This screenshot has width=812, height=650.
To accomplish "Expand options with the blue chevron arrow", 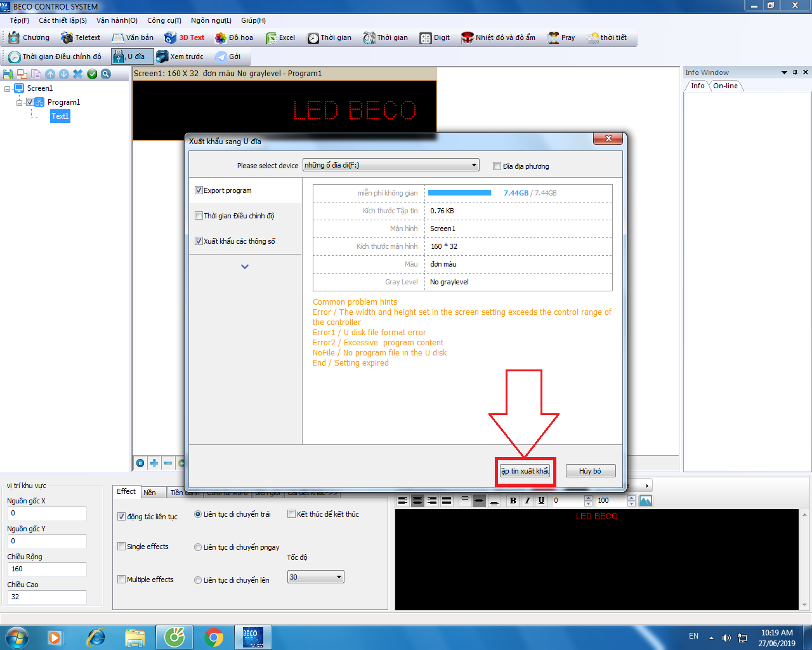I will coord(245,267).
